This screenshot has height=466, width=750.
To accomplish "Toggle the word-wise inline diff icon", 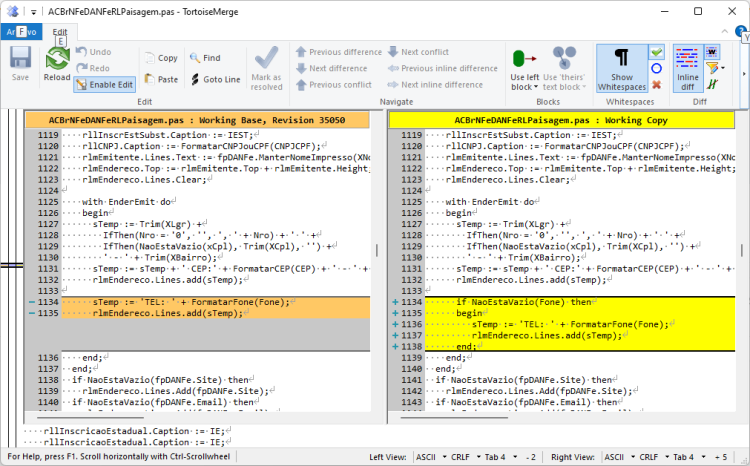I will pos(712,51).
